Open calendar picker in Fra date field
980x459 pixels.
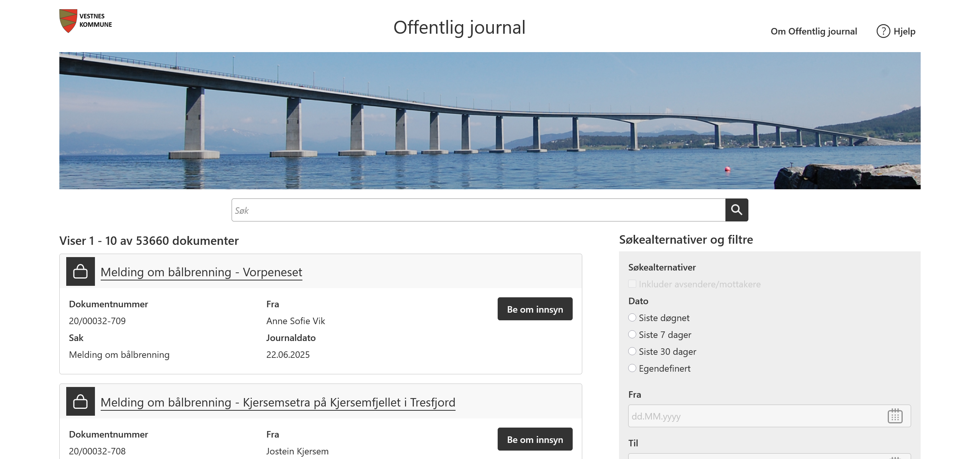point(895,416)
